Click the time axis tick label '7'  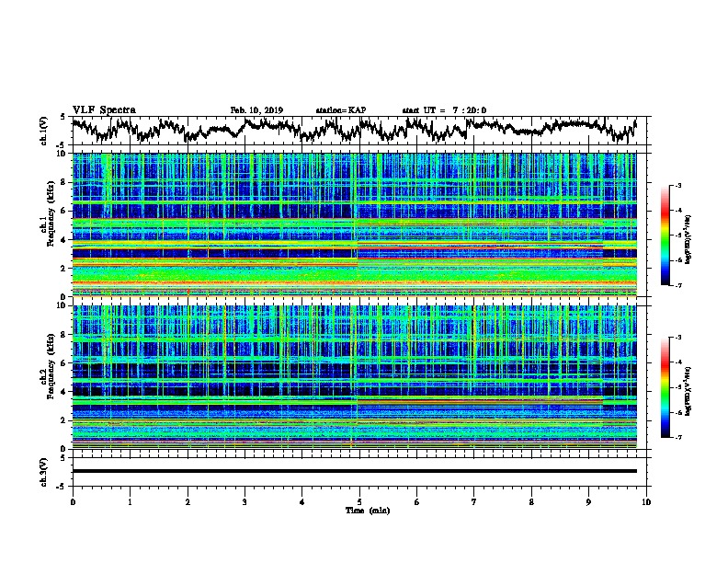(474, 502)
